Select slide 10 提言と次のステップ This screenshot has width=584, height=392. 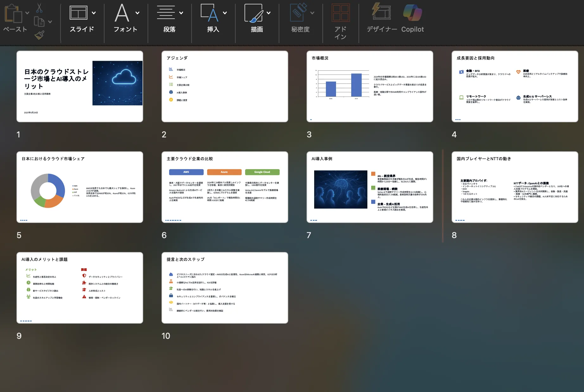point(225,288)
